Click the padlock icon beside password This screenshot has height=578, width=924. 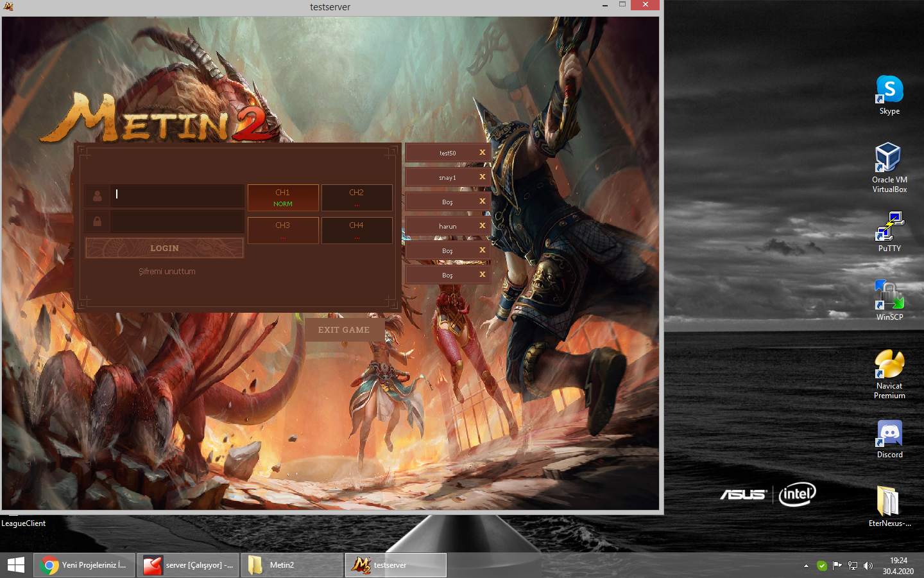pos(98,222)
